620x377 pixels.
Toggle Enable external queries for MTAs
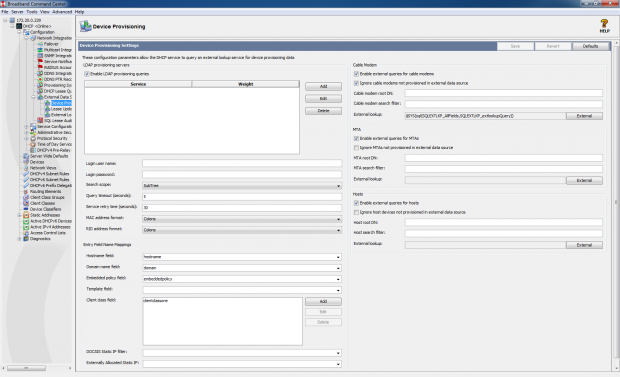coord(356,138)
